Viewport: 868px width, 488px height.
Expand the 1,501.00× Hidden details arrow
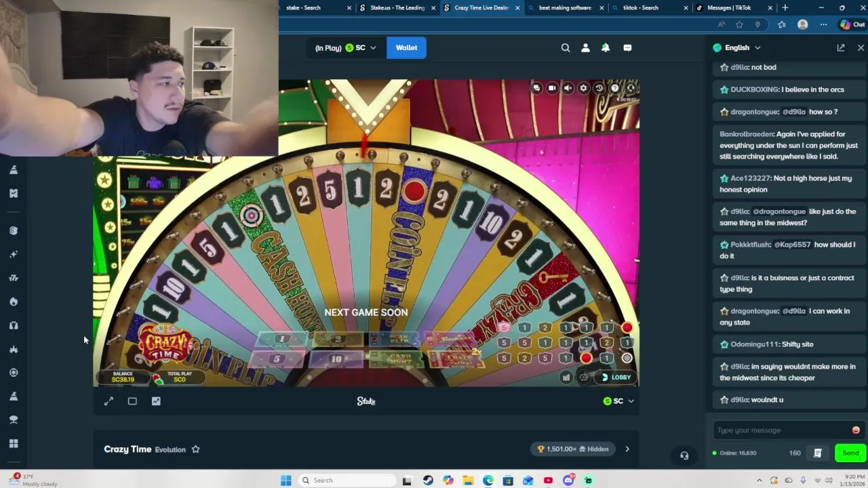(x=627, y=449)
